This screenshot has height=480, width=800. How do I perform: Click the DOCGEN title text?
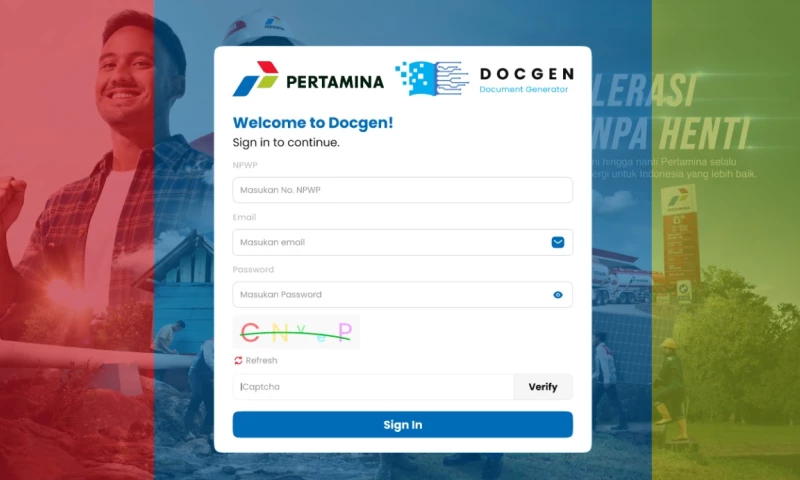click(527, 74)
